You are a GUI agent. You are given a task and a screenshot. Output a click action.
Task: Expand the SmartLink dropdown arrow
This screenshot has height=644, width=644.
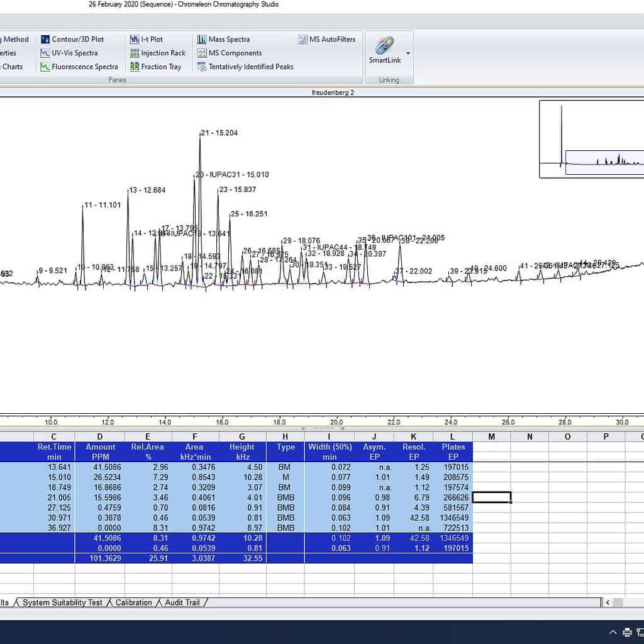[408, 53]
